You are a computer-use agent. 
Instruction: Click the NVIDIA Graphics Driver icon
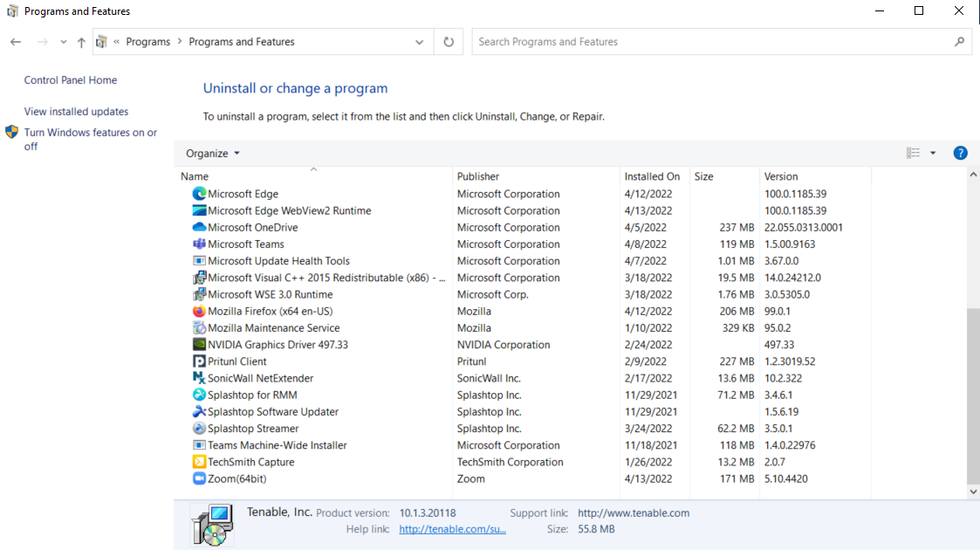pyautogui.click(x=199, y=344)
